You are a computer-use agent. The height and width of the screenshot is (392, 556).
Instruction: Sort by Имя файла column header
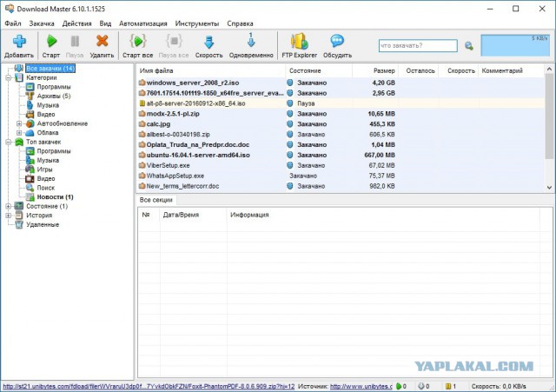[x=210, y=71]
